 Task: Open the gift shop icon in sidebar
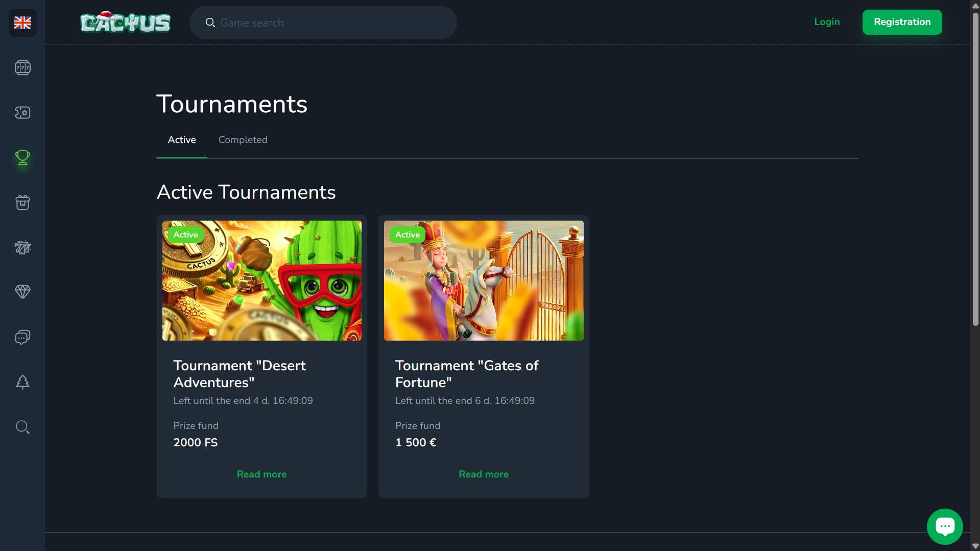pos(22,202)
